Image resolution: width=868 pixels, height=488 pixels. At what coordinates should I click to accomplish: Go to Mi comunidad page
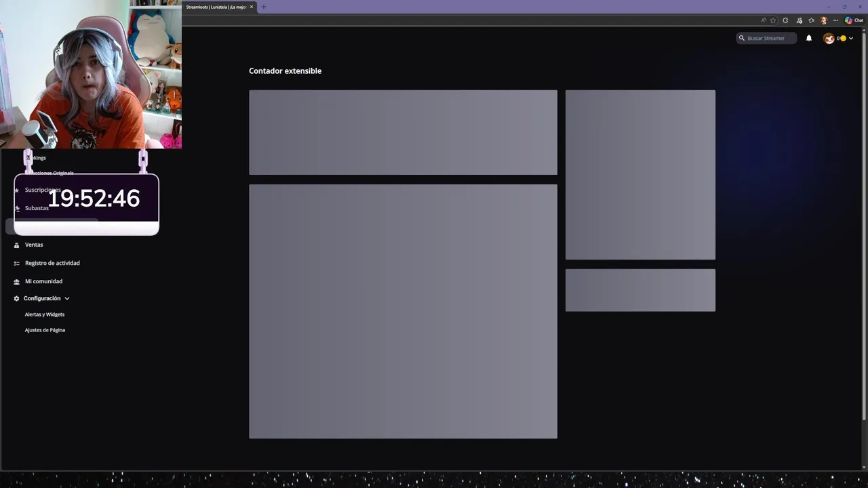click(43, 281)
